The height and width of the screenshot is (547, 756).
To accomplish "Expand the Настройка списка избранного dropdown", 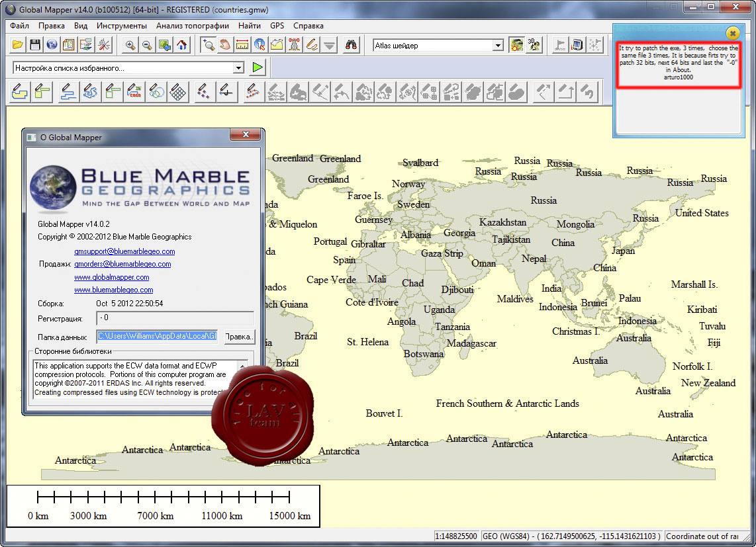I will point(238,68).
